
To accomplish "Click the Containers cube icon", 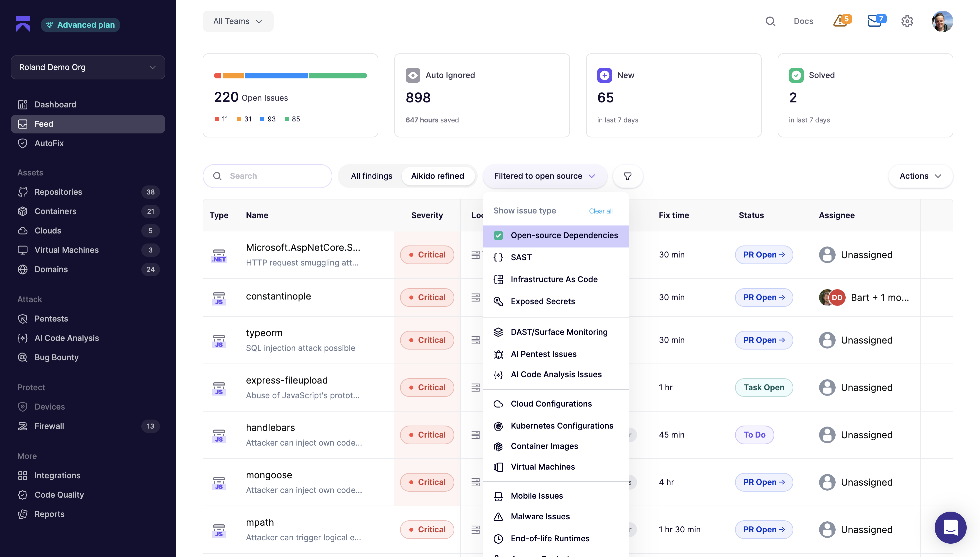I will [23, 211].
